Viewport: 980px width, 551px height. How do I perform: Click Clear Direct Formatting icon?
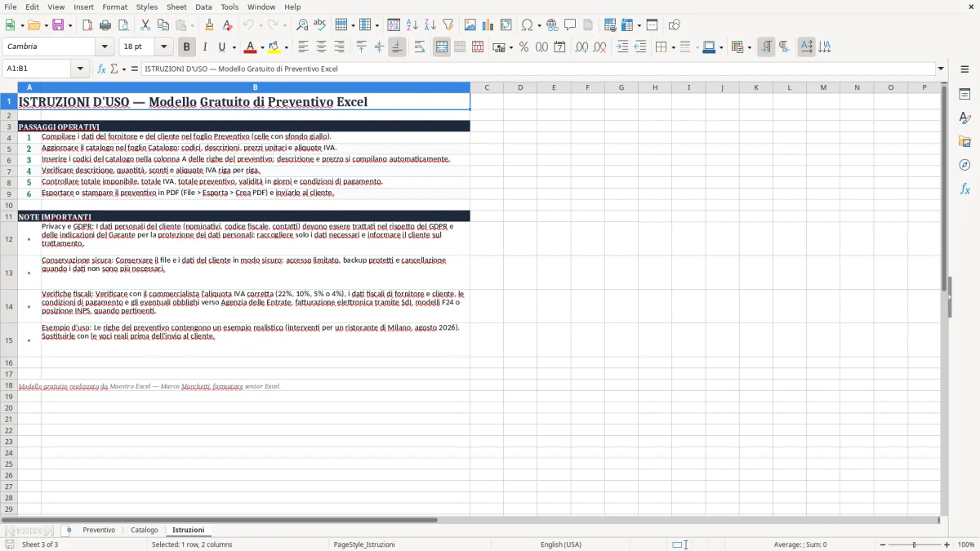(x=226, y=25)
